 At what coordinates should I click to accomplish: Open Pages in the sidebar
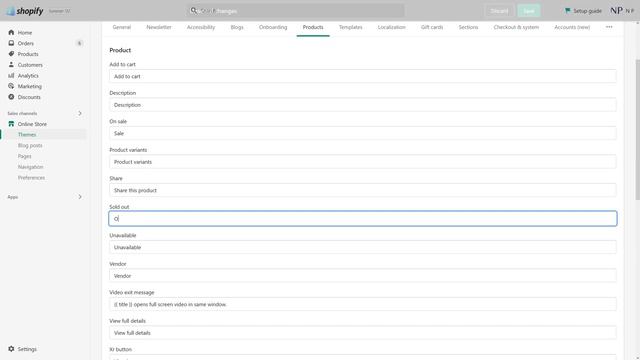24,156
